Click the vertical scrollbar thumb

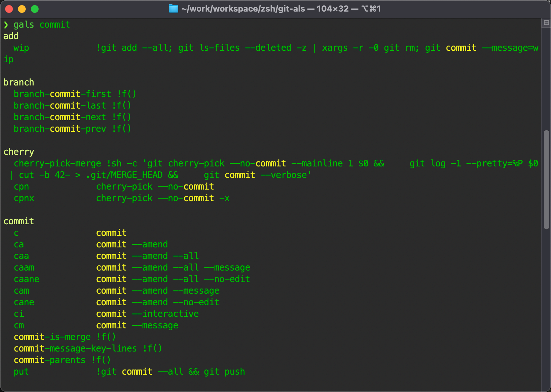point(546,179)
